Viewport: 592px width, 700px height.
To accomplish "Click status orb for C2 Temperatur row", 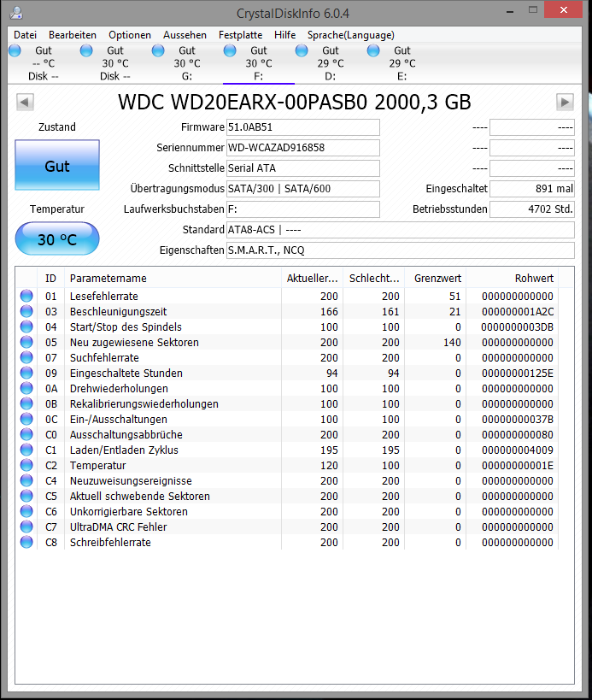I will coord(26,465).
